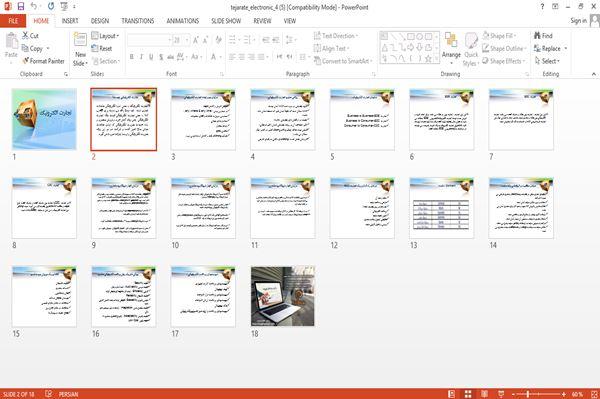
Task: Open Shape Outline dropdown
Action: [504, 48]
